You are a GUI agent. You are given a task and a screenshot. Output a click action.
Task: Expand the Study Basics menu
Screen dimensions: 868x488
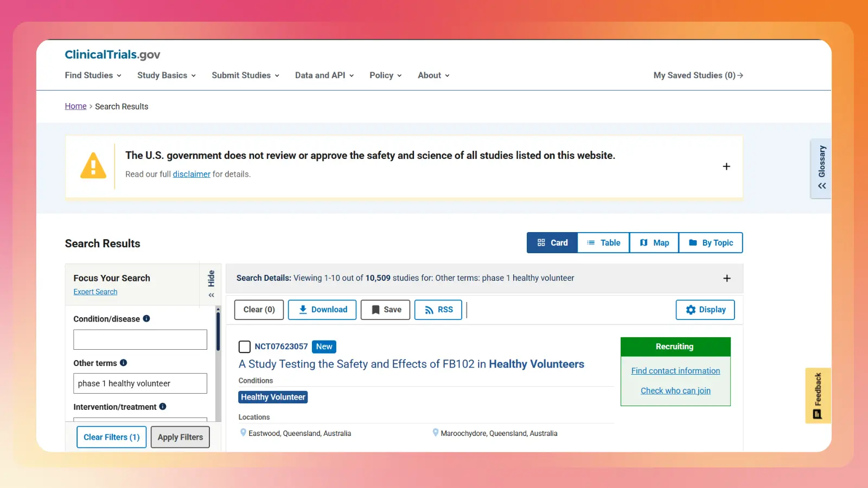[167, 75]
